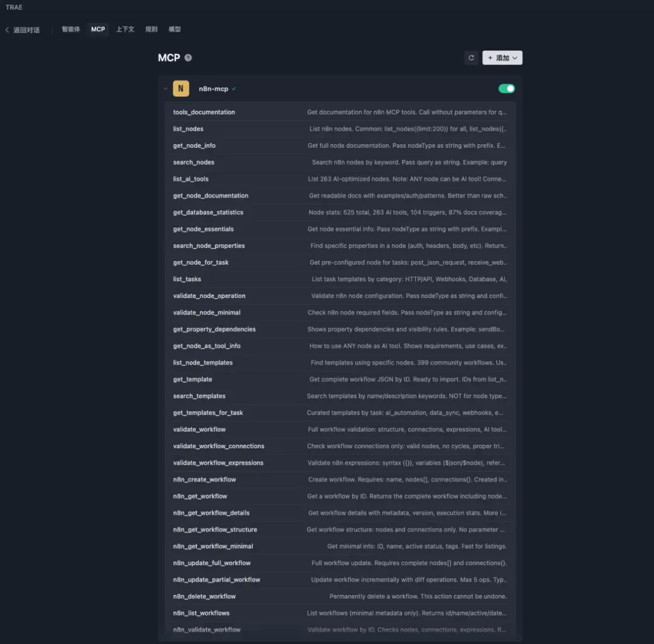This screenshot has height=644, width=654.
Task: Click the validate_workflow tool row
Action: point(340,430)
